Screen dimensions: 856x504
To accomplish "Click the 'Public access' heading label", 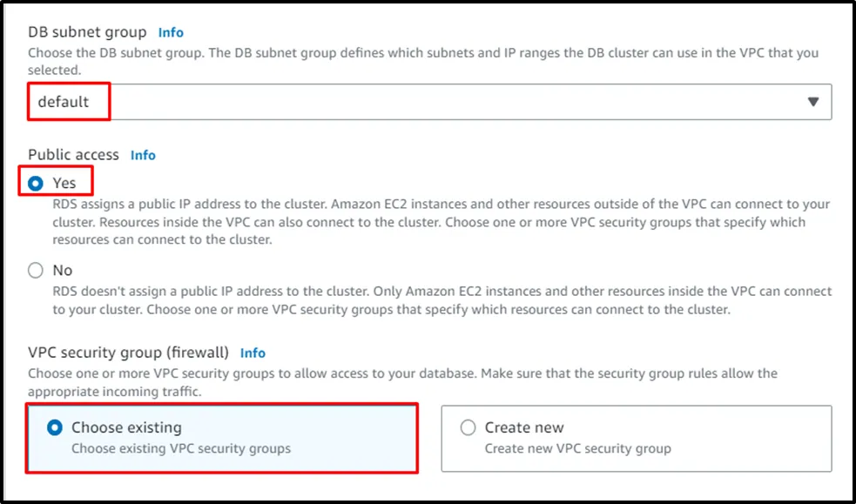I will (73, 155).
